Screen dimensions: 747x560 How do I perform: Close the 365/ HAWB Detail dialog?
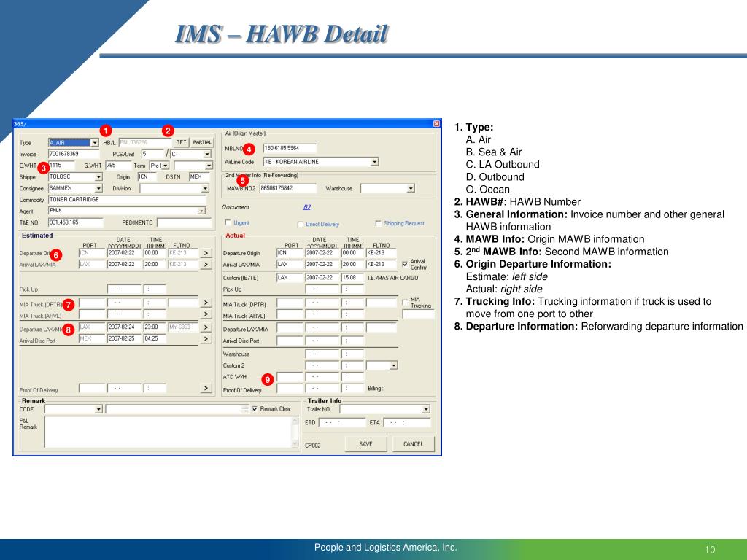(x=436, y=124)
